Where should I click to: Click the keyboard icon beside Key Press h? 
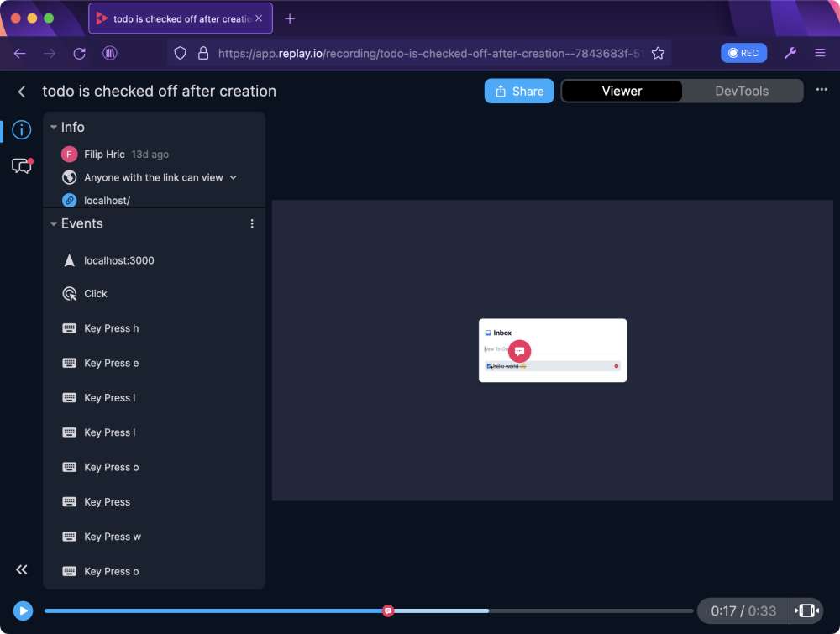pyautogui.click(x=68, y=327)
